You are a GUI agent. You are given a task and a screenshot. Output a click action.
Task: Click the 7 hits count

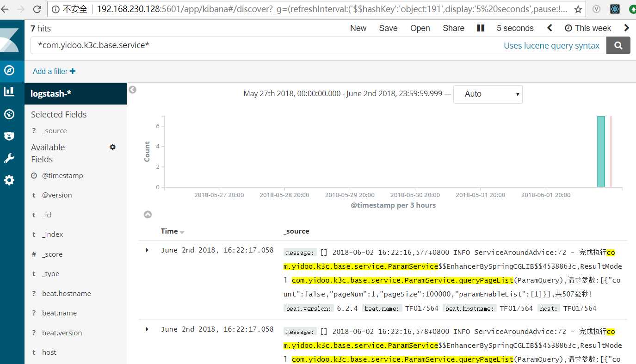(41, 29)
